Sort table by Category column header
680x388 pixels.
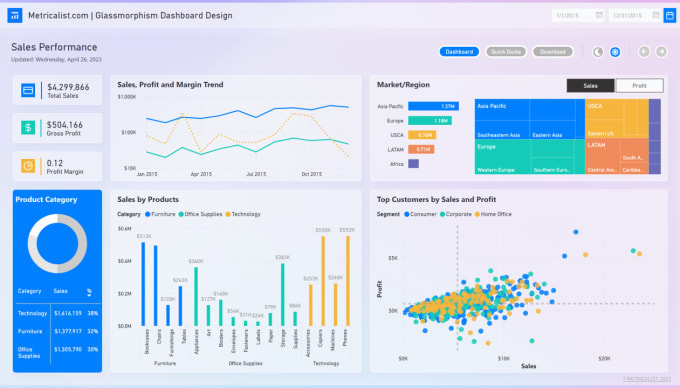tap(29, 291)
